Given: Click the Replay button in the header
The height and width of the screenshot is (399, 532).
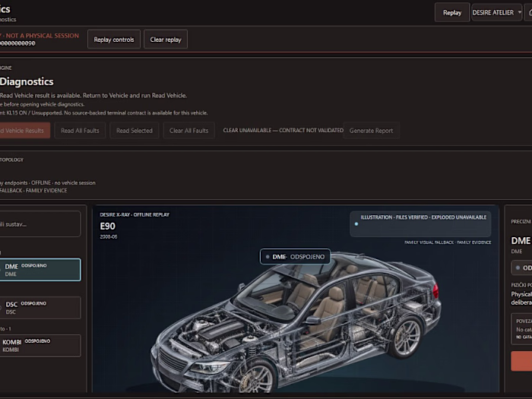Looking at the screenshot, I should pyautogui.click(x=452, y=13).
